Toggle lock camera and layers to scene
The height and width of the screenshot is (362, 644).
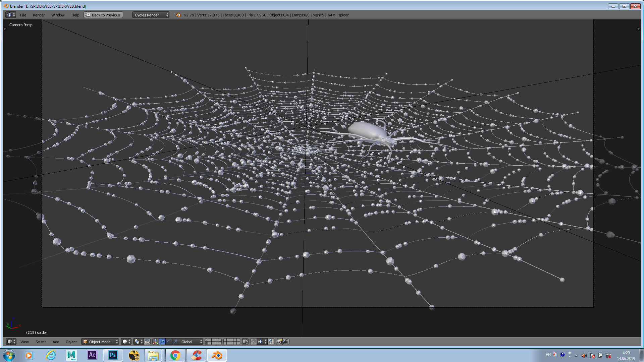[x=245, y=342]
